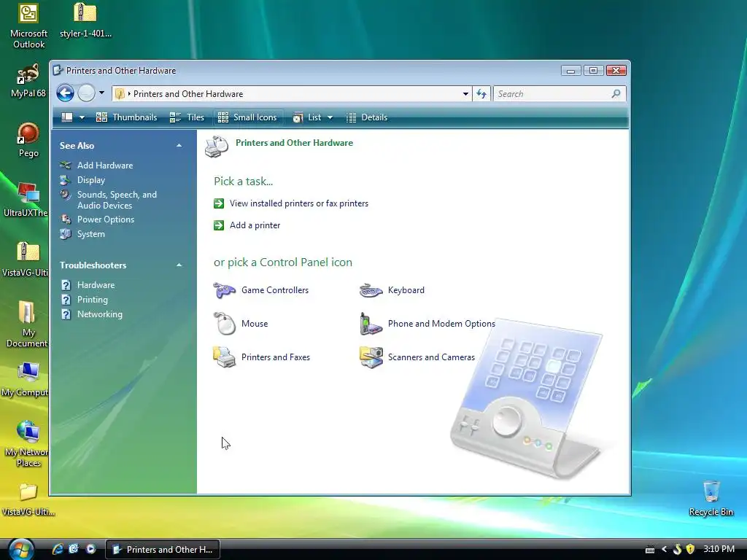The height and width of the screenshot is (560, 747).
Task: Switch to List view
Action: click(307, 117)
